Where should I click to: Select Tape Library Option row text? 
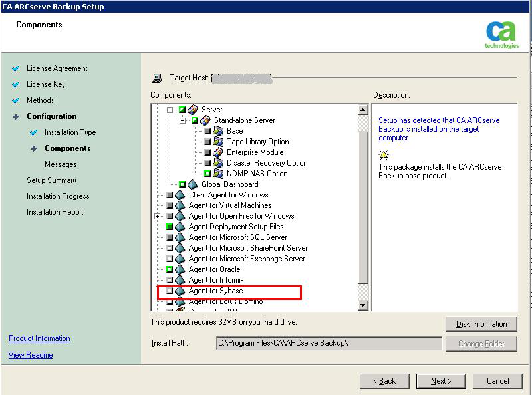tap(258, 142)
